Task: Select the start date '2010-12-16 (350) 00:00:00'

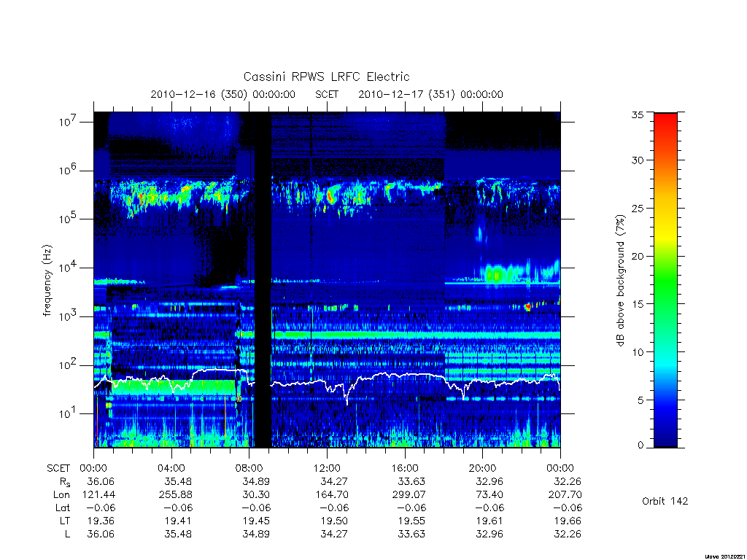Action: [x=223, y=94]
